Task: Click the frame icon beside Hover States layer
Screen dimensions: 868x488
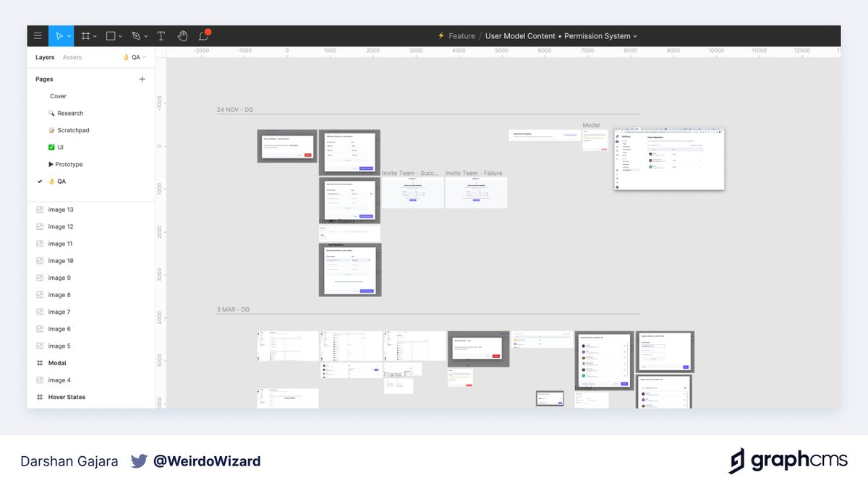Action: pos(40,397)
